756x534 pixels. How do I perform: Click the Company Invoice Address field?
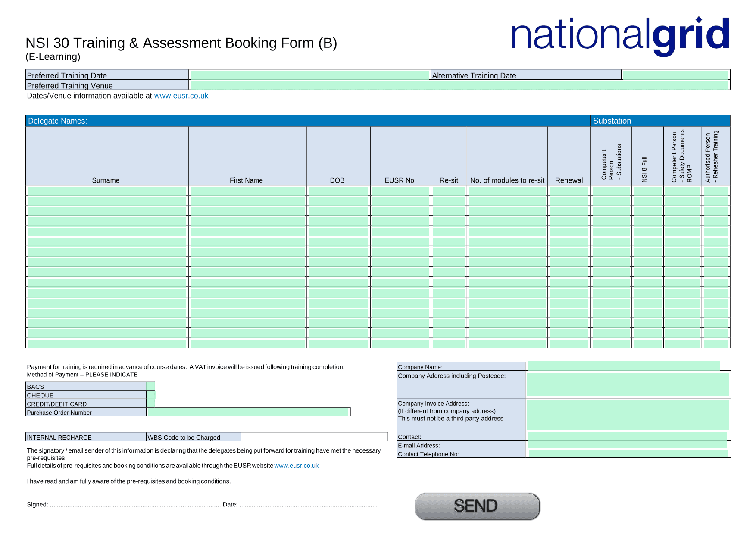pyautogui.click(x=628, y=415)
